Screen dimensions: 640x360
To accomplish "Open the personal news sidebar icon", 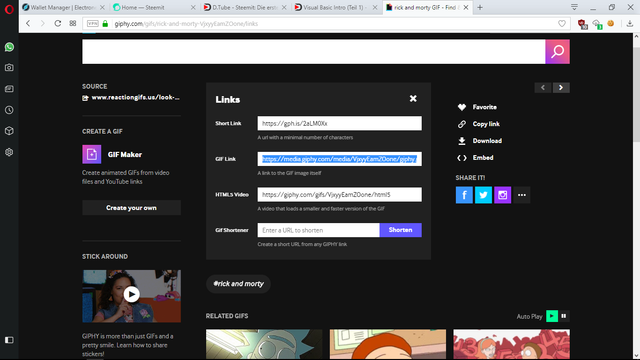I will tap(9, 89).
